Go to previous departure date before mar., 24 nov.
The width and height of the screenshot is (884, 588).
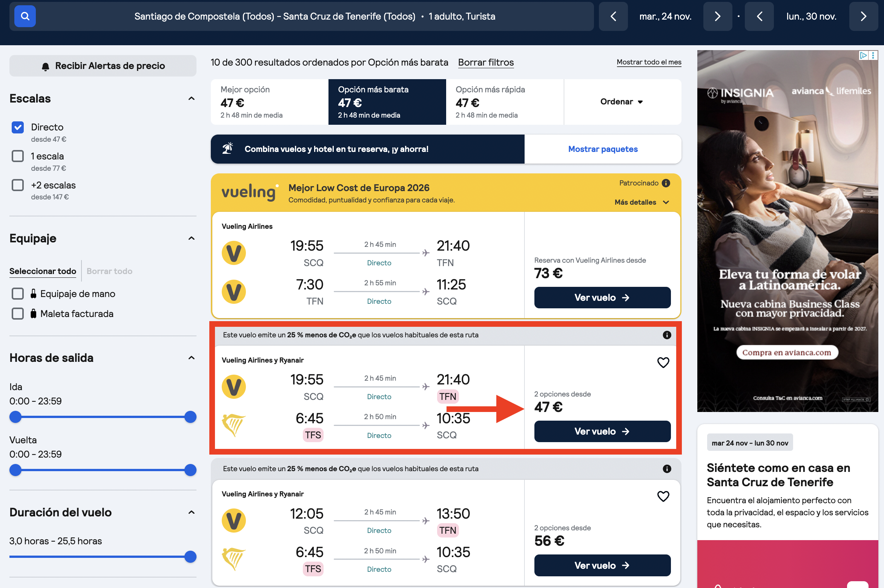pyautogui.click(x=613, y=16)
